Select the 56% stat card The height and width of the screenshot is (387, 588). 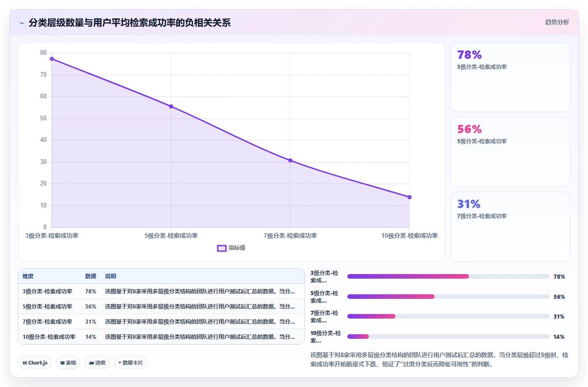coord(510,151)
